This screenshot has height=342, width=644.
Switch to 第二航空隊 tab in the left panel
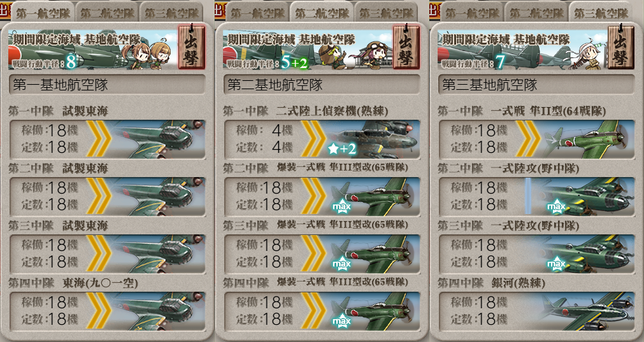click(x=107, y=13)
